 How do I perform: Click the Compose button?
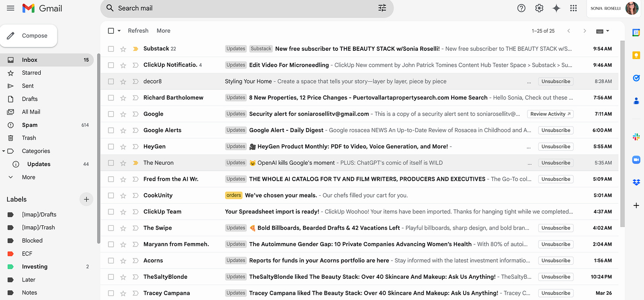(x=29, y=36)
